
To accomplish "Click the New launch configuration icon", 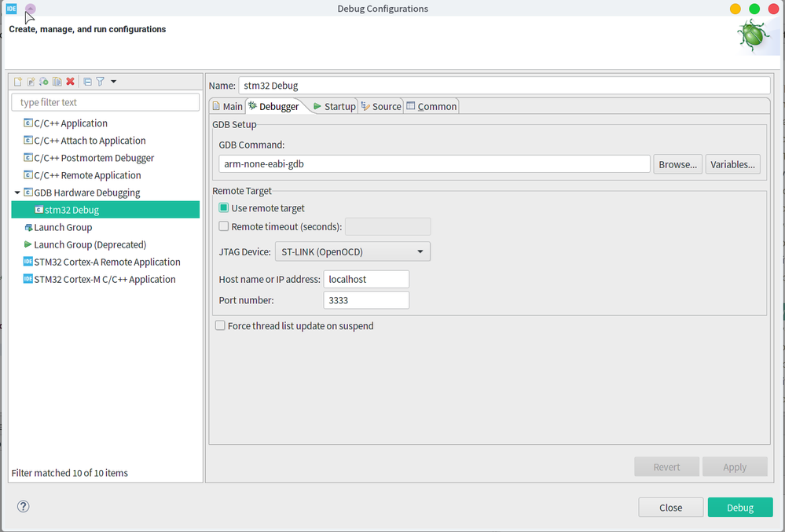I will 18,82.
